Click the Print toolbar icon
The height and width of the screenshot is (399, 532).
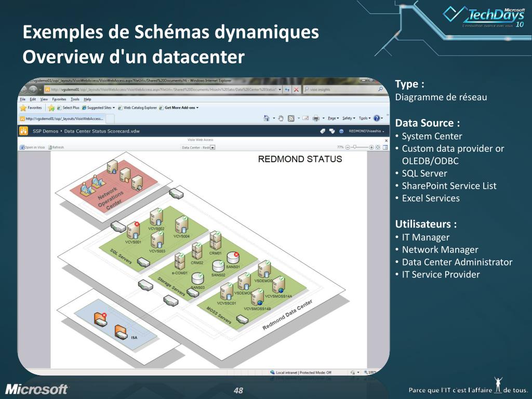[316, 118]
